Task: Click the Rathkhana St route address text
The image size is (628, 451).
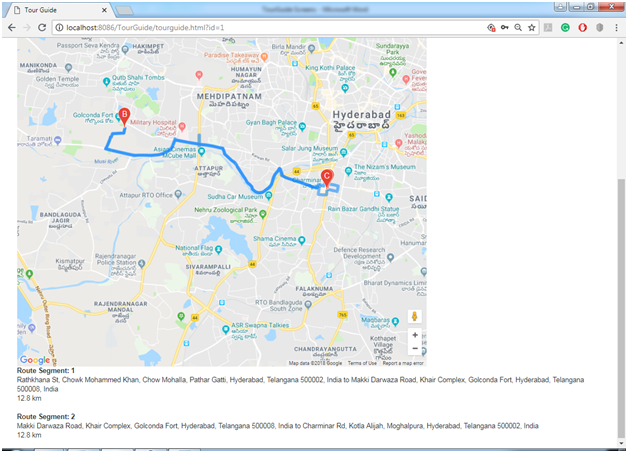Action: 300,384
